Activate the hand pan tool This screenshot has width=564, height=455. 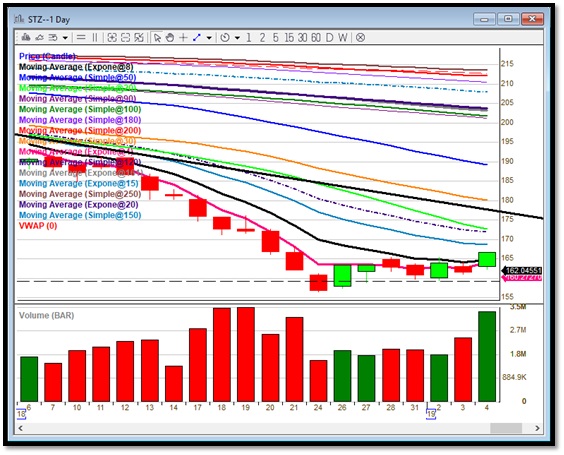click(x=170, y=37)
